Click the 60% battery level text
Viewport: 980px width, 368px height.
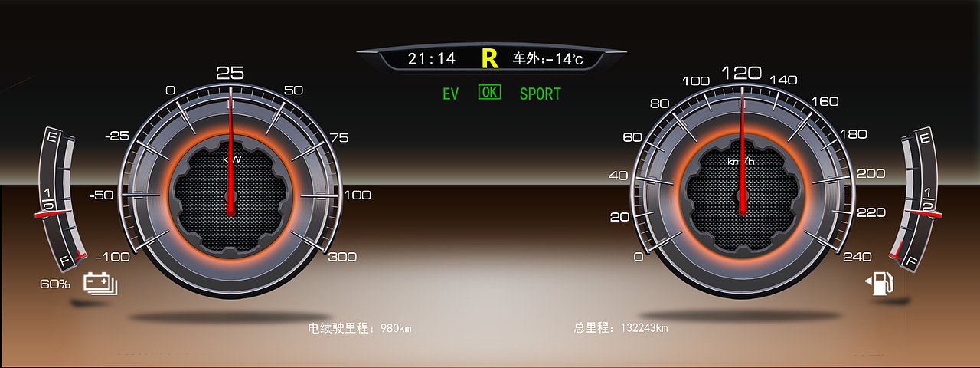coord(55,284)
